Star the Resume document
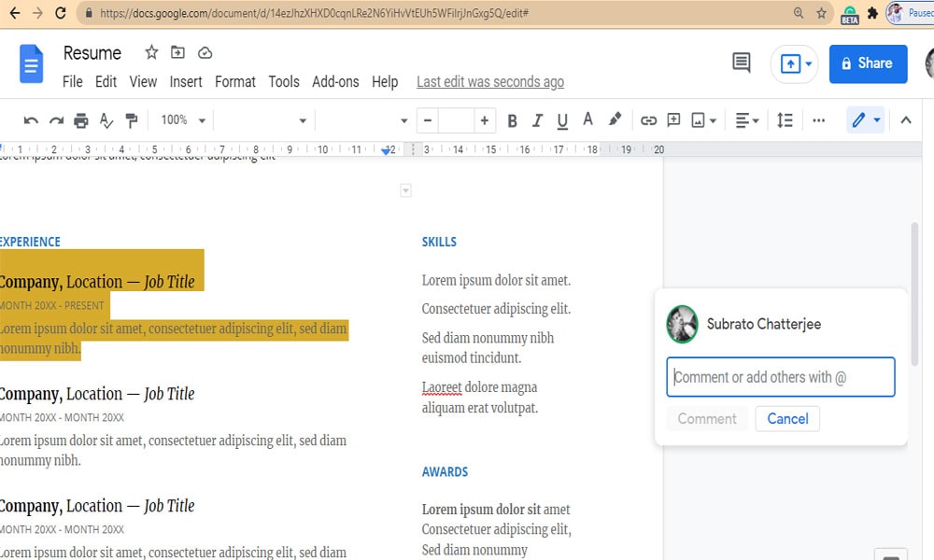 pyautogui.click(x=151, y=52)
